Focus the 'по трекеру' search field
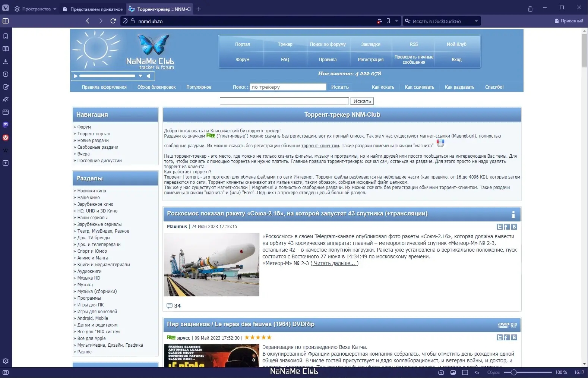This screenshot has height=378, width=588. tap(288, 87)
